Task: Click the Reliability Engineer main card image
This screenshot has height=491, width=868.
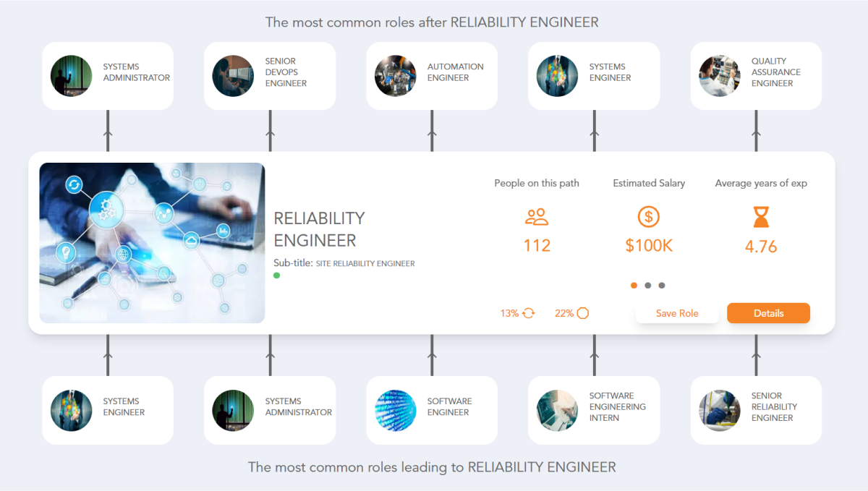Action: coord(153,242)
